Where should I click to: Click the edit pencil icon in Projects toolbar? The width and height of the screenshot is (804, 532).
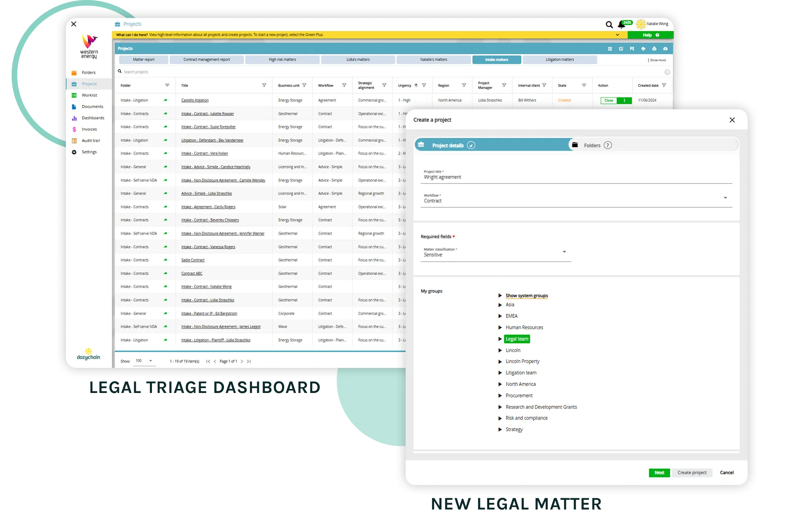point(621,49)
